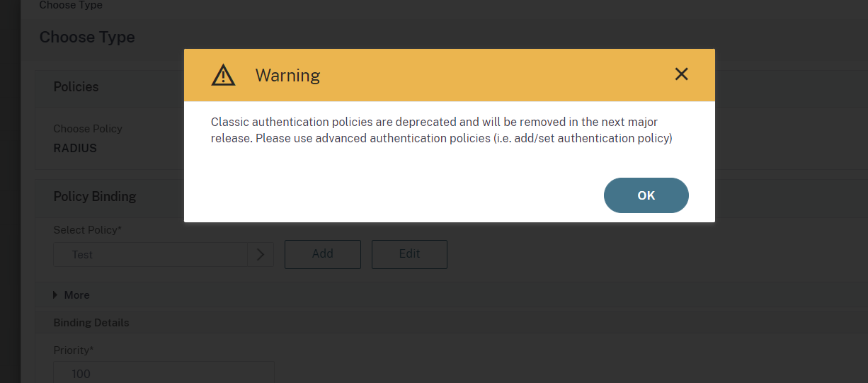Screen dimensions: 868x383
Task: Click the Choose Type page heading
Action: coord(87,37)
